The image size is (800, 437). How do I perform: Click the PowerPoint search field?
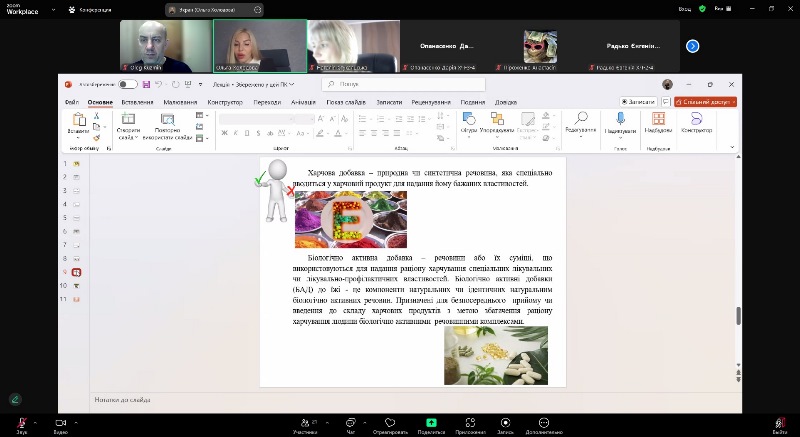[x=400, y=85]
